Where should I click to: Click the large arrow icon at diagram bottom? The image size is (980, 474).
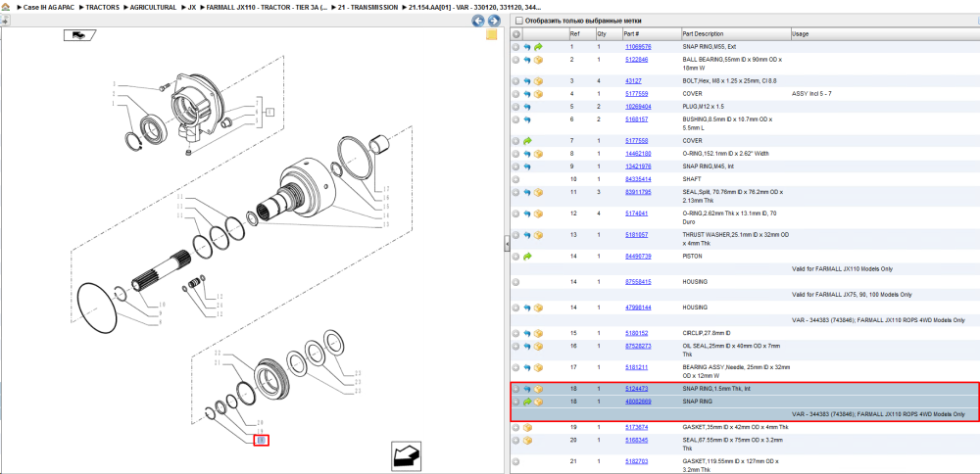tap(405, 455)
